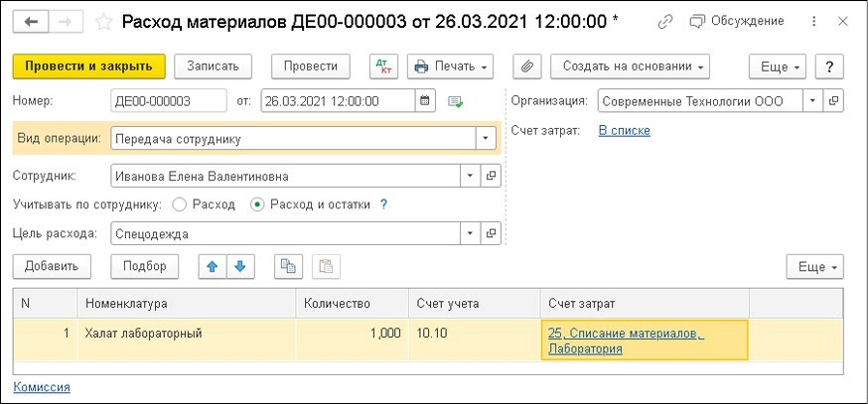
Task: Click the back navigation arrow
Action: point(31,22)
